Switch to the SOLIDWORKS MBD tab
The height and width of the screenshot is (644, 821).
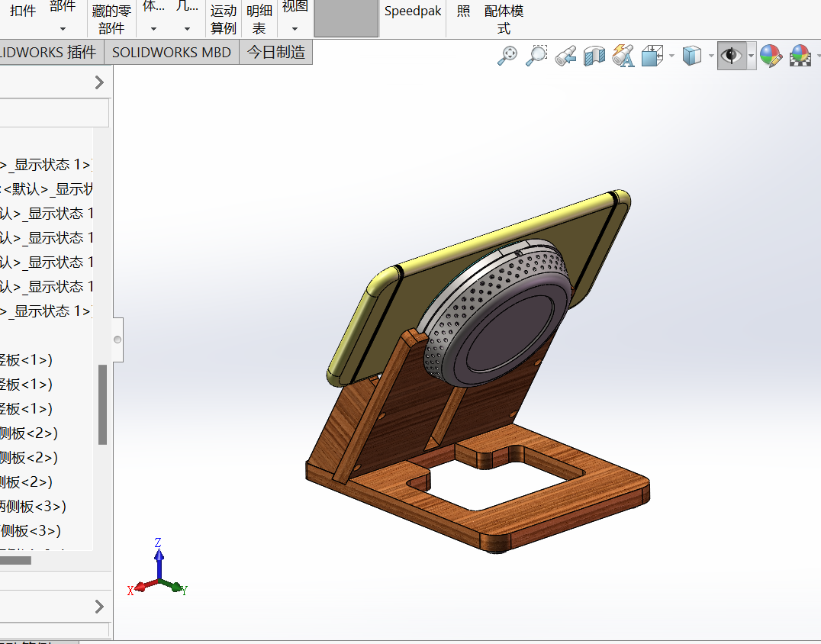(171, 53)
